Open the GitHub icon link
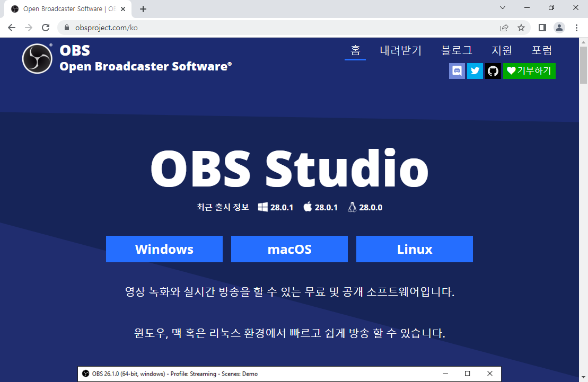 493,71
